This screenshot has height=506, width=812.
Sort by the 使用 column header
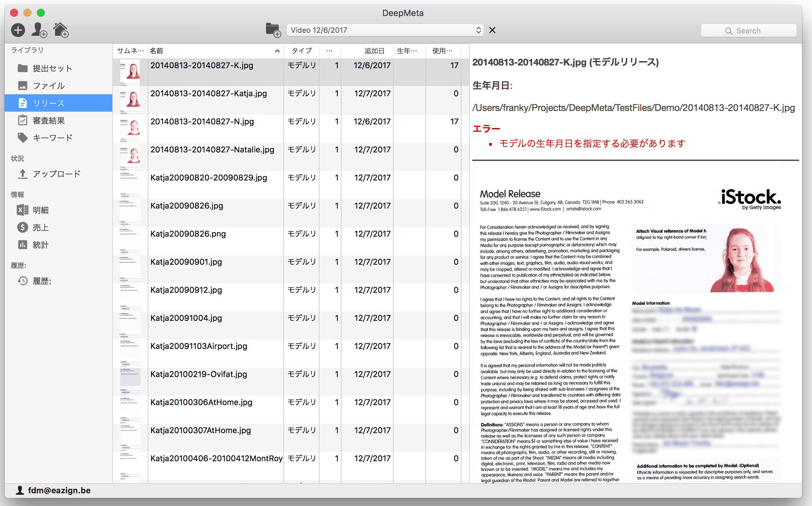[443, 51]
